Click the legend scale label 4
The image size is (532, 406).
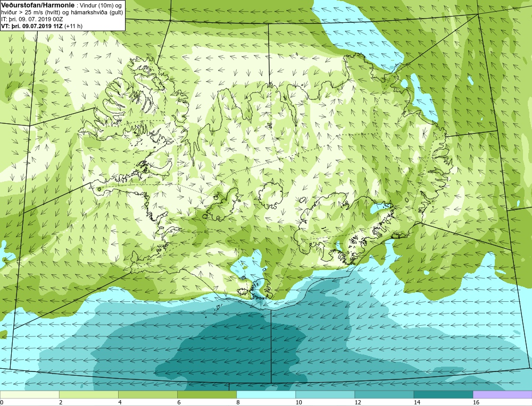(x=120, y=402)
